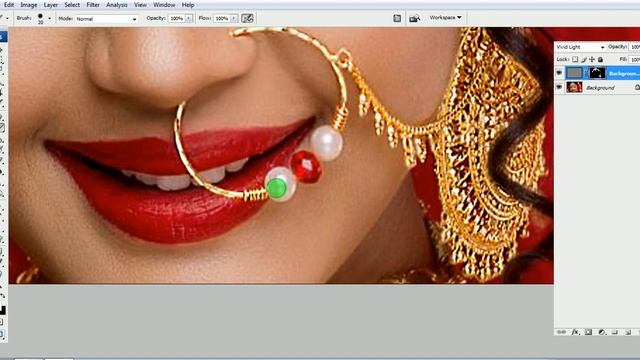Open the Filter menu
Screen dimensions: 640x360
pyautogui.click(x=93, y=5)
